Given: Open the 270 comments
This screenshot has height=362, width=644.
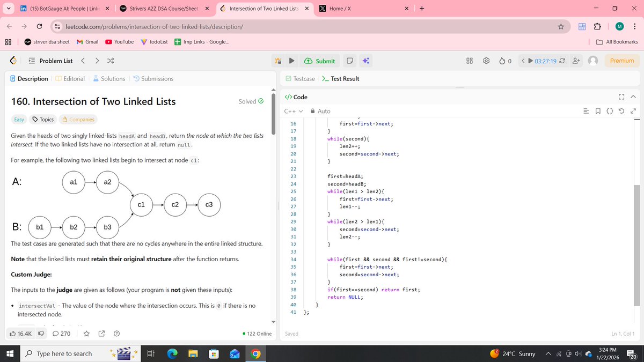Looking at the screenshot, I should [x=61, y=334].
